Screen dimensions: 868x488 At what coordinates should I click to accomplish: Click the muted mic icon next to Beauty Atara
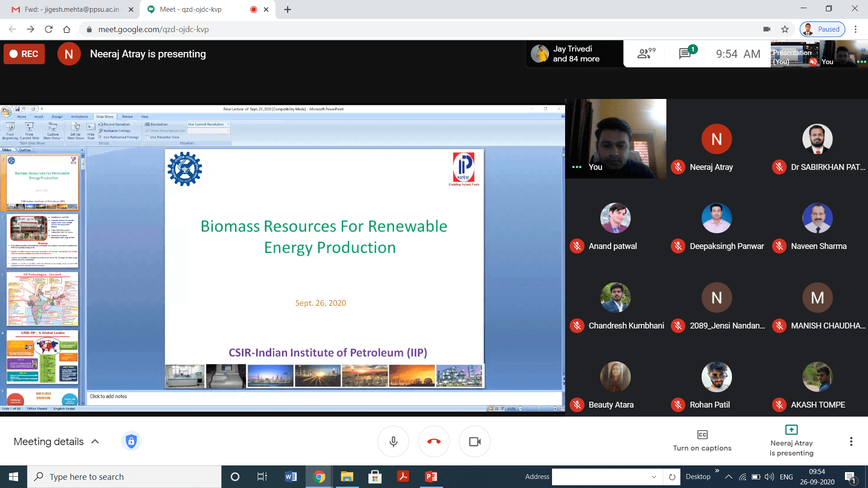tap(577, 405)
